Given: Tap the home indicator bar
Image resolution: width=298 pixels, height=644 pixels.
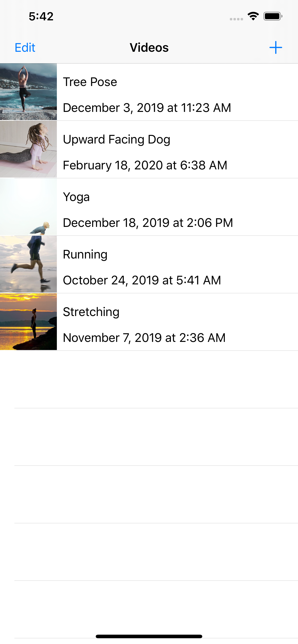Looking at the screenshot, I should click(x=149, y=636).
